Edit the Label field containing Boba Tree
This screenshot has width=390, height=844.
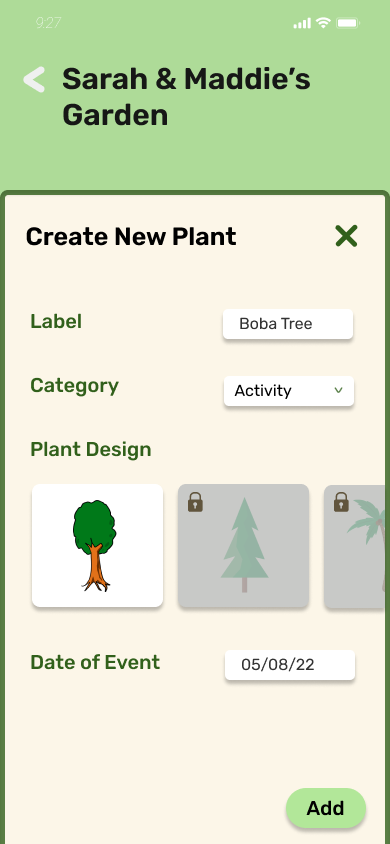[x=288, y=324]
